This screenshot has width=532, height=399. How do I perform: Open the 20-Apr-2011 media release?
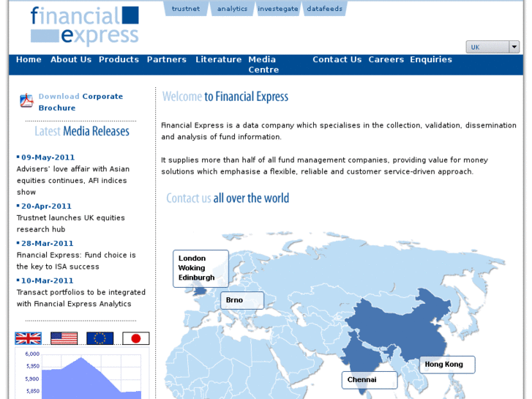point(47,206)
